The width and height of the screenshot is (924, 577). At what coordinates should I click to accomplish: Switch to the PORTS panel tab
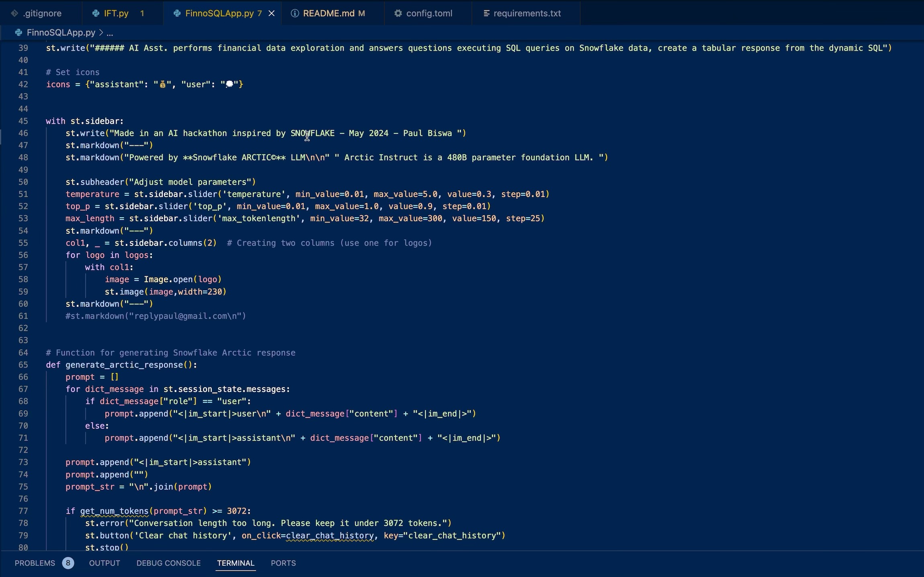[283, 563]
